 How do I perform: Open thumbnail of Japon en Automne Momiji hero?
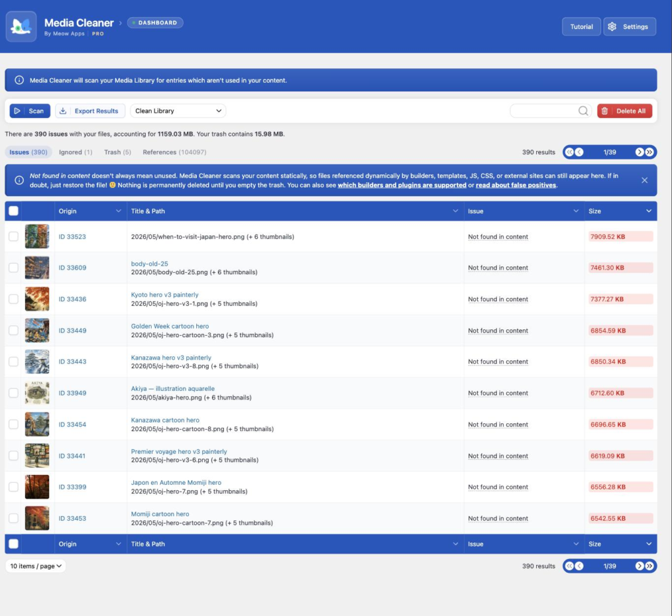pos(37,487)
